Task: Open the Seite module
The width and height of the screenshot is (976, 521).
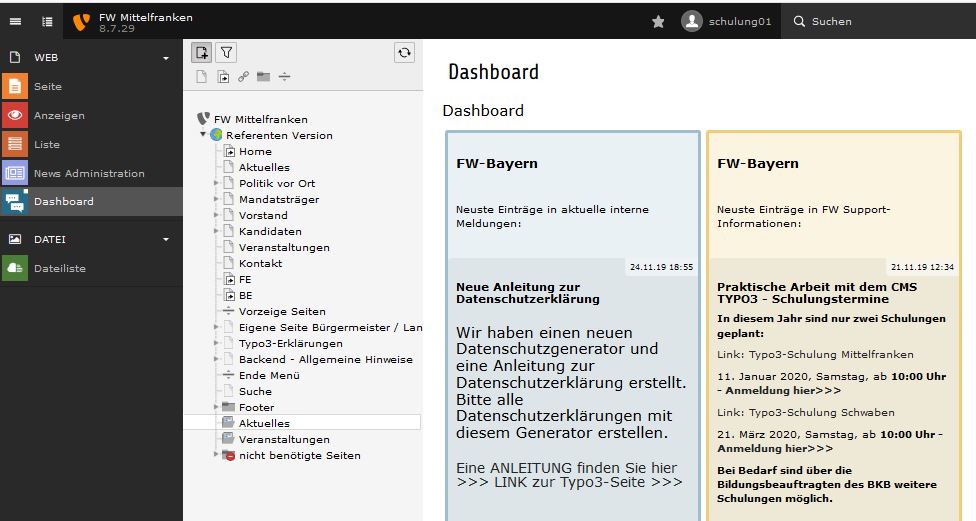Action: 92,87
